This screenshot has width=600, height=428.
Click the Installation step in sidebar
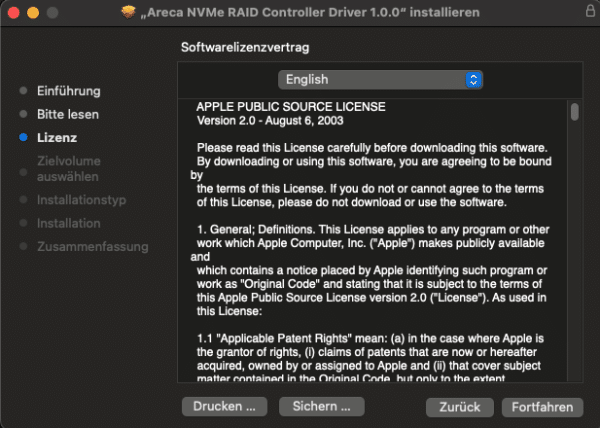pos(68,223)
